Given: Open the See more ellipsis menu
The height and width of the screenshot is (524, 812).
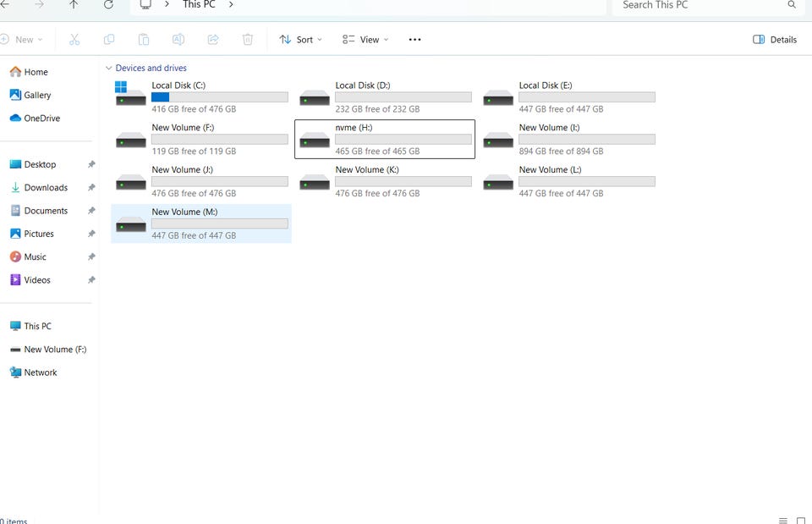Looking at the screenshot, I should (x=414, y=40).
